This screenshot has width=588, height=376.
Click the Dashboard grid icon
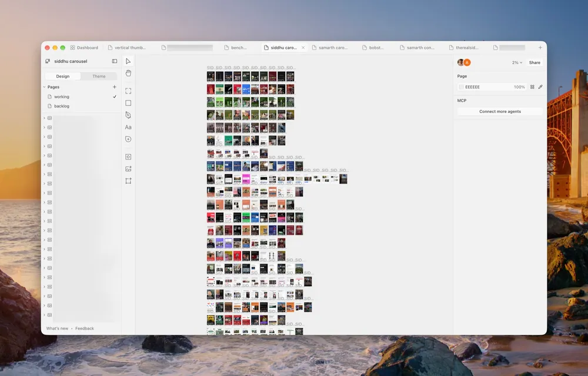point(72,48)
